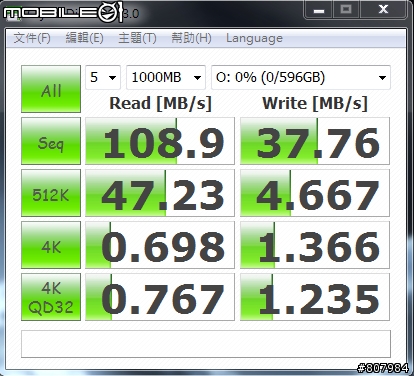
Task: Select the 4K read value 0.698
Action: (160, 245)
